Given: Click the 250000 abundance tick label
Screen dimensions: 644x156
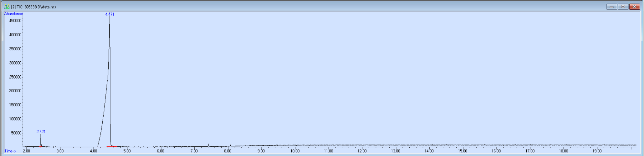Looking at the screenshot, I should tap(15, 77).
